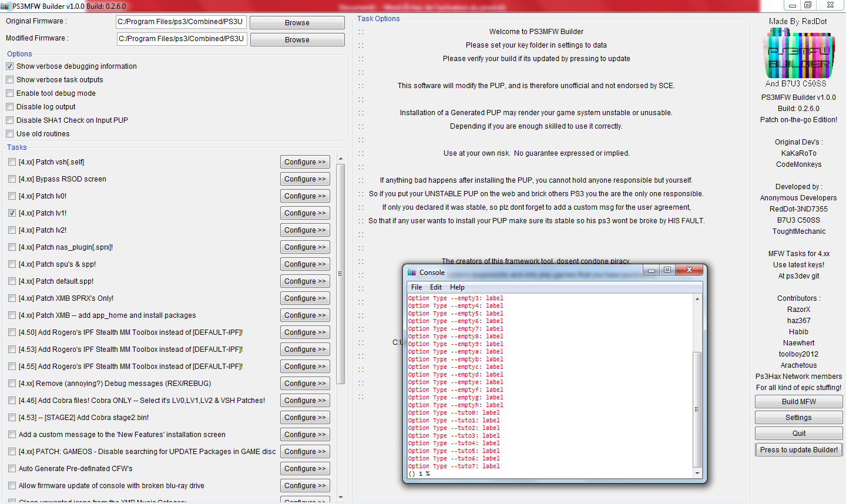Minimize the Console window
Screen dimensions: 846x504
tap(651, 270)
